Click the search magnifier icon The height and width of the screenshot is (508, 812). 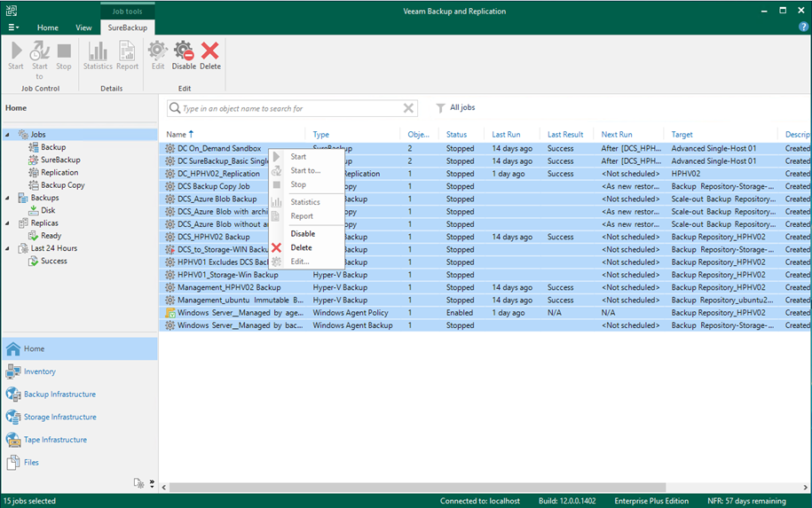175,108
